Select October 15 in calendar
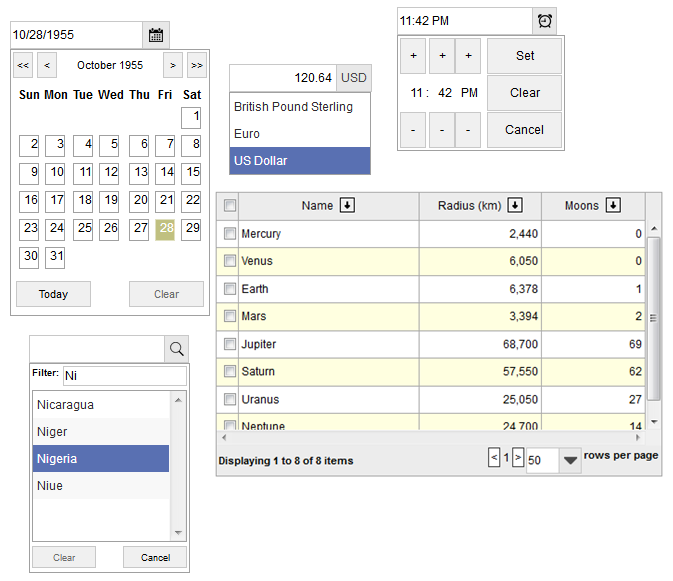This screenshot has height=581, width=673. 191,174
